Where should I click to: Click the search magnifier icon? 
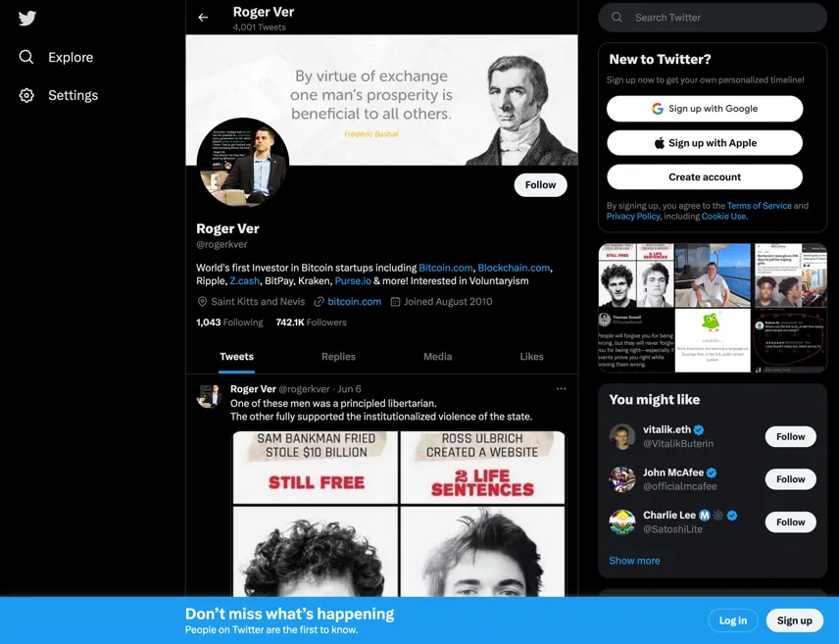[617, 17]
